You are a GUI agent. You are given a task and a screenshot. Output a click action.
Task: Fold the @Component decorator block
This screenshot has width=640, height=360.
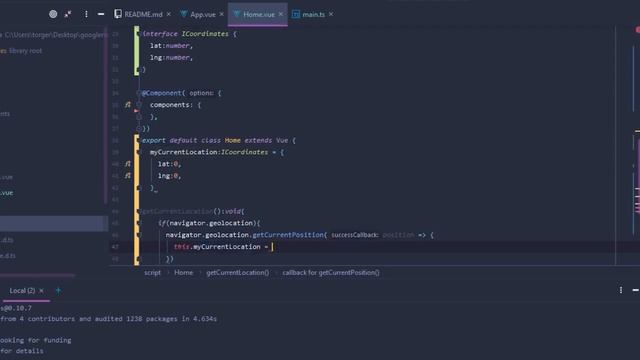(x=139, y=93)
